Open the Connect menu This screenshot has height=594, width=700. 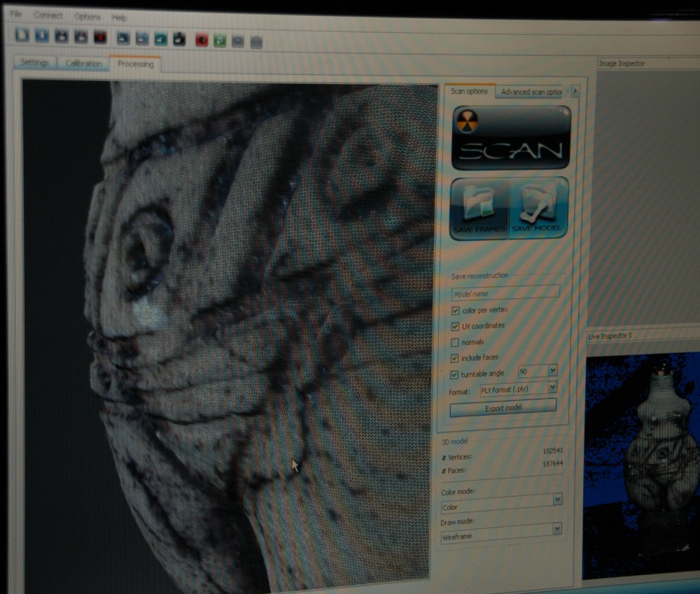point(48,15)
